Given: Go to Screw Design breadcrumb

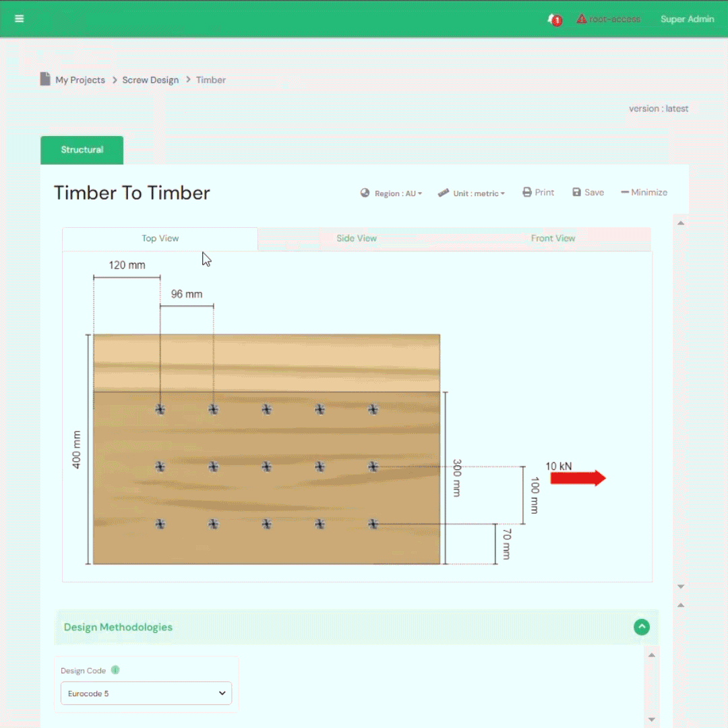Looking at the screenshot, I should (150, 80).
